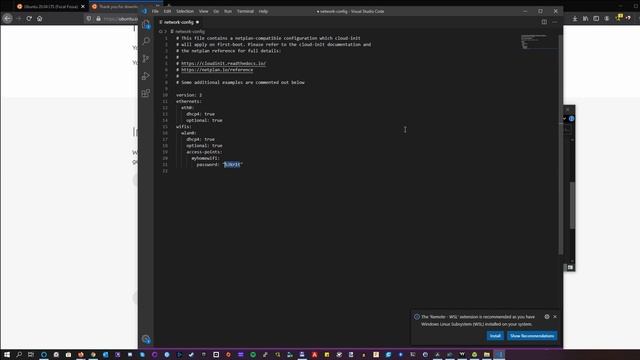This screenshot has width=640, height=360.
Task: Open the Accounts icon at activity bar bottom
Action: click(146, 339)
